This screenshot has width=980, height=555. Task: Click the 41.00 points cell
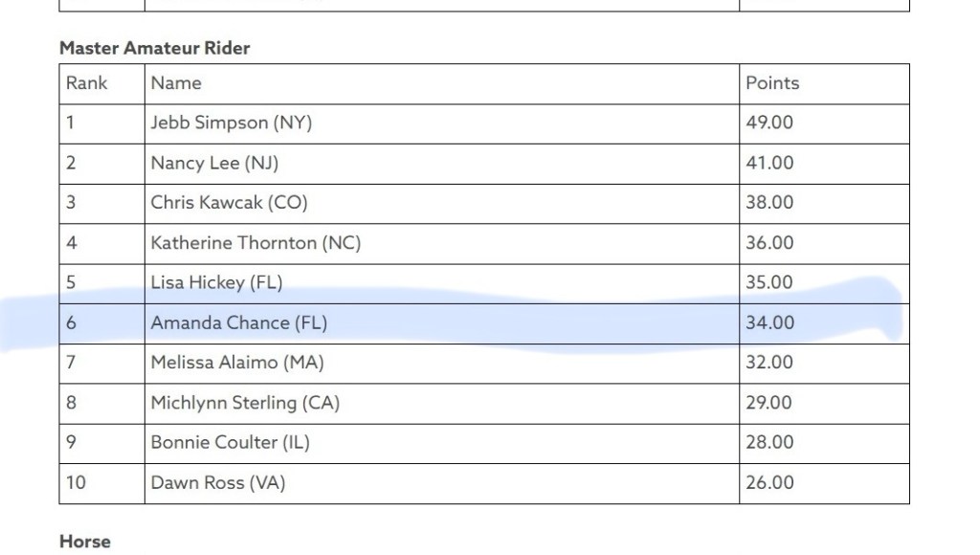click(769, 163)
